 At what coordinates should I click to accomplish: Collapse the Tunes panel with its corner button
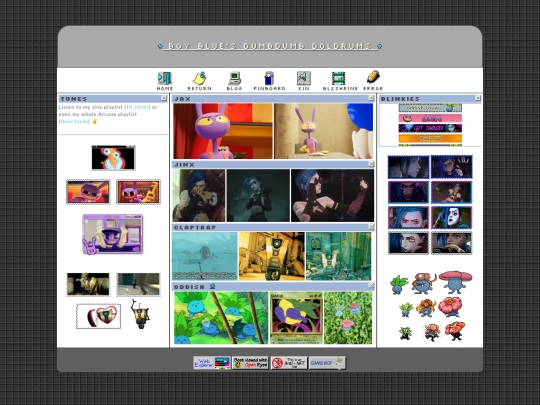[164, 98]
